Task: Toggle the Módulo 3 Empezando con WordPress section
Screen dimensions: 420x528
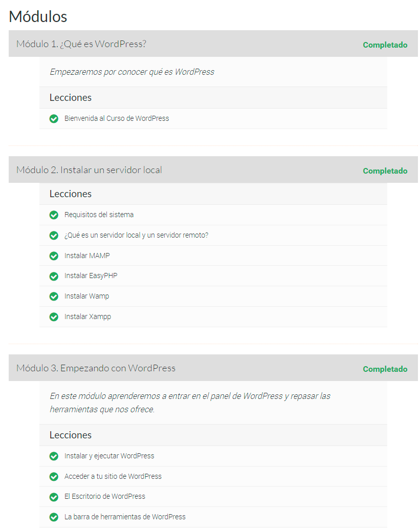Action: 96,368
